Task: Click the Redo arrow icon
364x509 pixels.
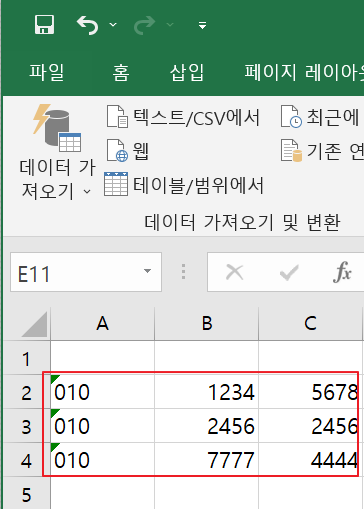Action: [145, 25]
